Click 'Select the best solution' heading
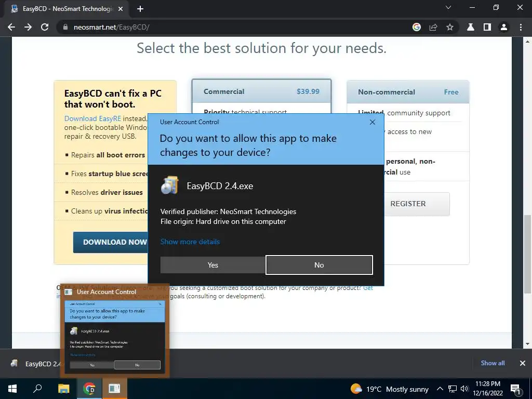The width and height of the screenshot is (532, 399). [262, 48]
